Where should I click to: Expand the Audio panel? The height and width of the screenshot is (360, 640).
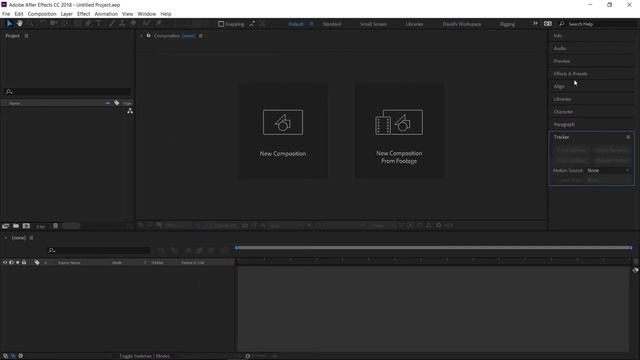point(560,48)
